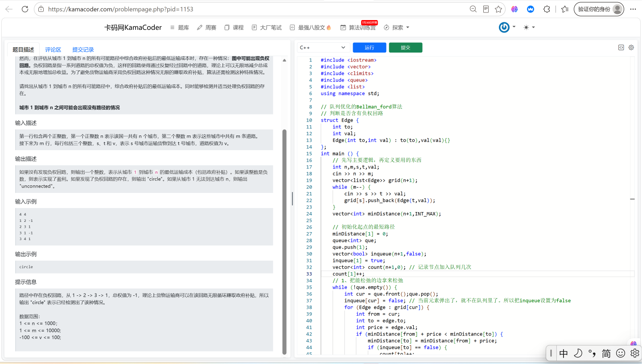The width and height of the screenshot is (642, 364).
Task: Click code line 'int main () {'
Action: [x=340, y=154]
